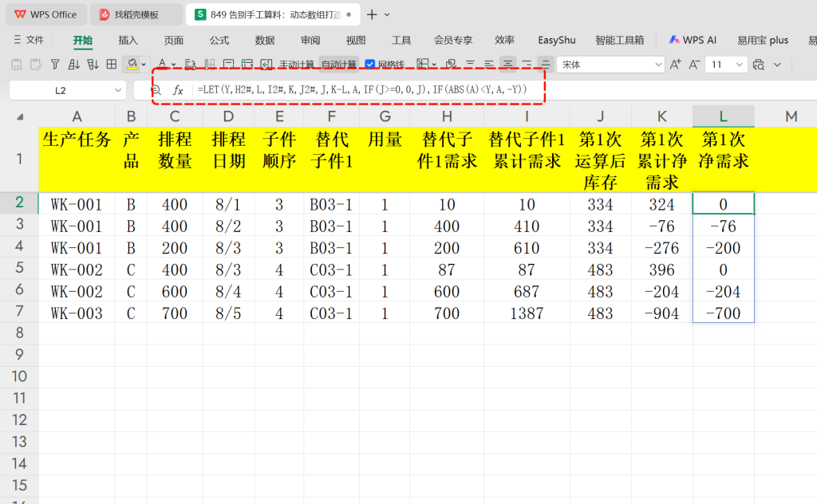This screenshot has height=504, width=817.
Task: Open the 会员专享 member exclusive tab
Action: [453, 40]
